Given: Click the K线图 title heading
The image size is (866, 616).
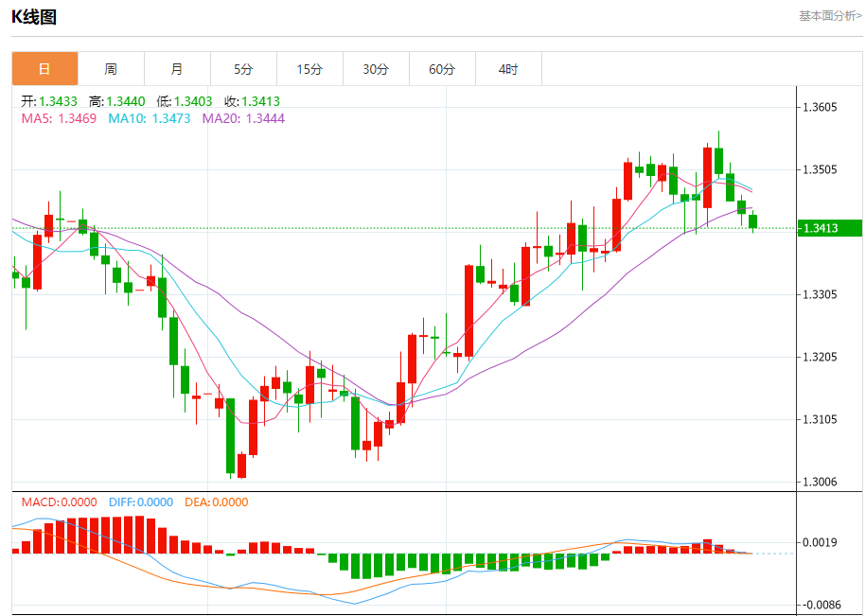Looking at the screenshot, I should pos(34,16).
